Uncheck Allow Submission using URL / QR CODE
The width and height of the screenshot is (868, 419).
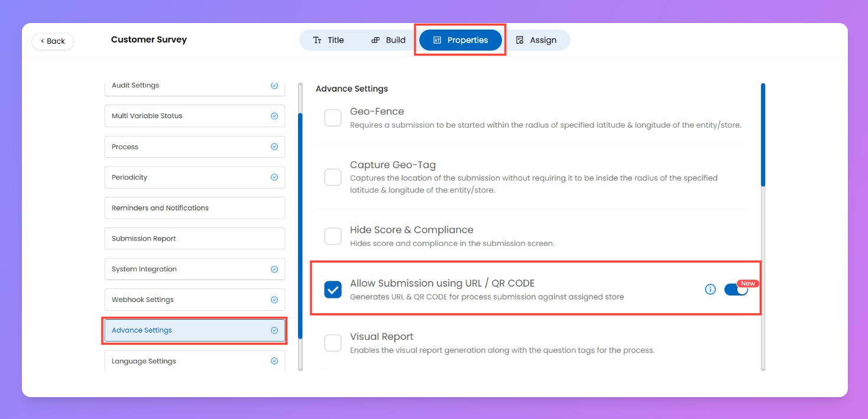[x=333, y=290]
